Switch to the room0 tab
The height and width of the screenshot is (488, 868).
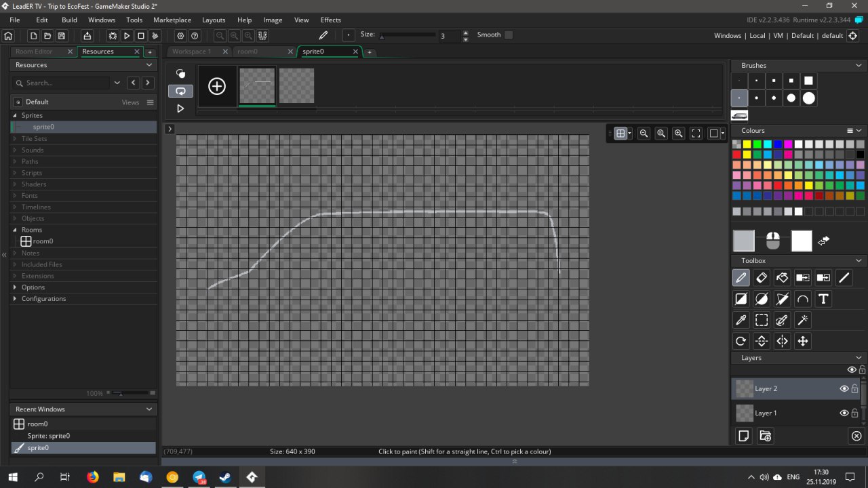click(248, 52)
